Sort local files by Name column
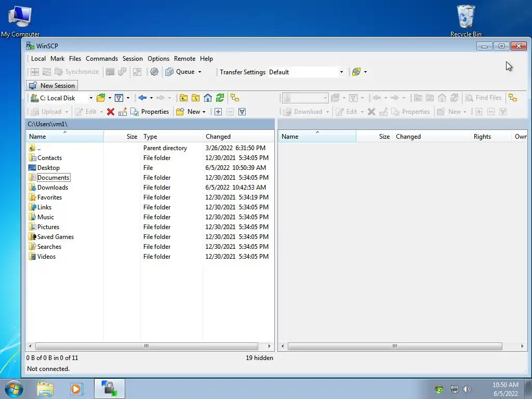532x399 pixels. pyautogui.click(x=65, y=137)
